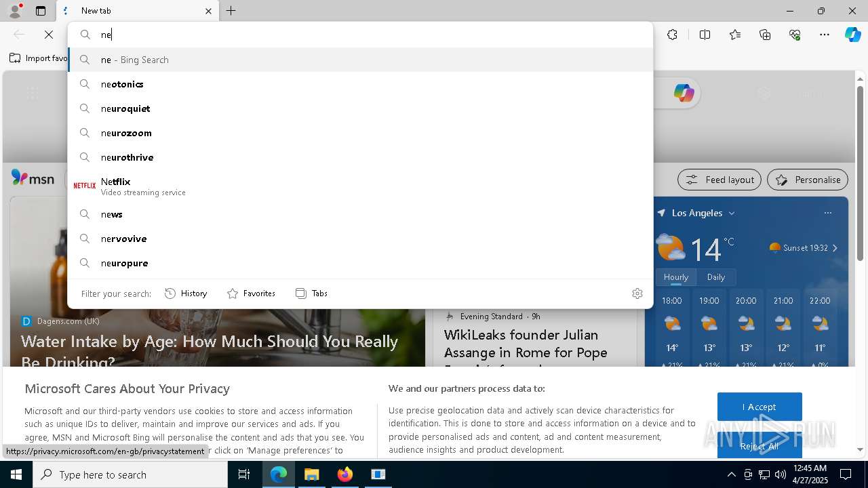Select the 'ne - Bing Search' suggestion
868x488 pixels.
(361, 60)
